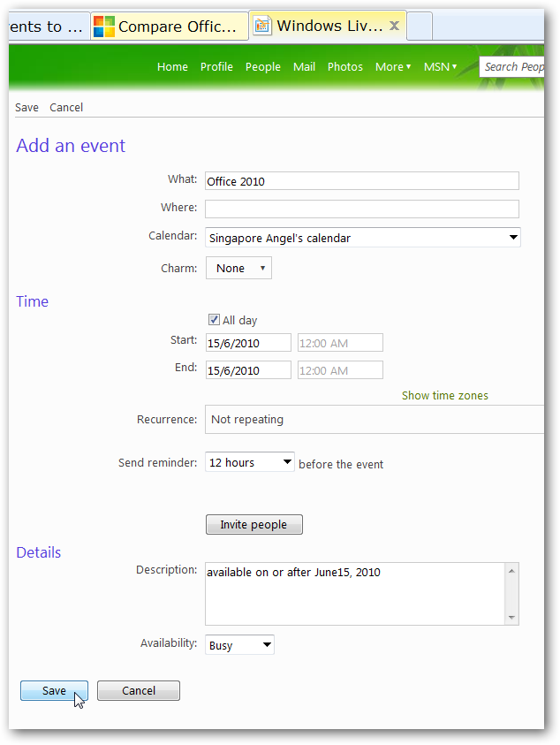
Task: Open the Profile navigation link
Action: point(216,67)
